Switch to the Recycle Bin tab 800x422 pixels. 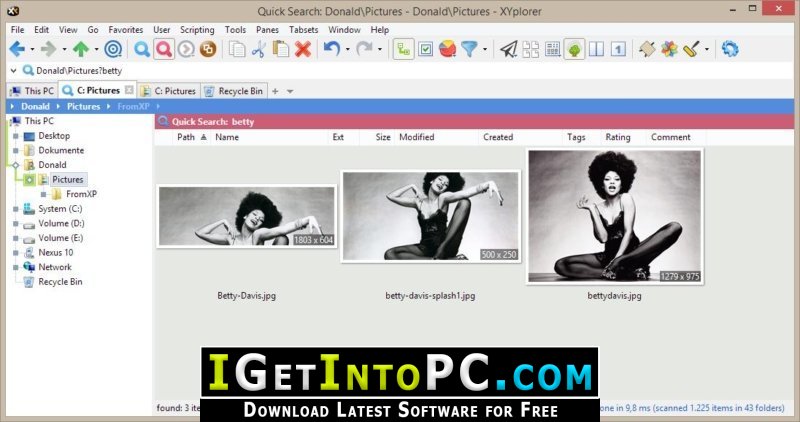[234, 91]
